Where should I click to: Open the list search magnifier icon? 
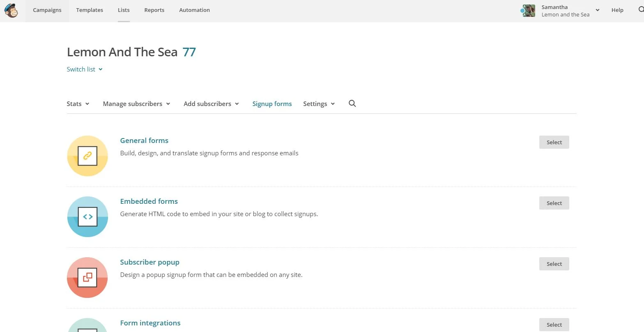(352, 104)
